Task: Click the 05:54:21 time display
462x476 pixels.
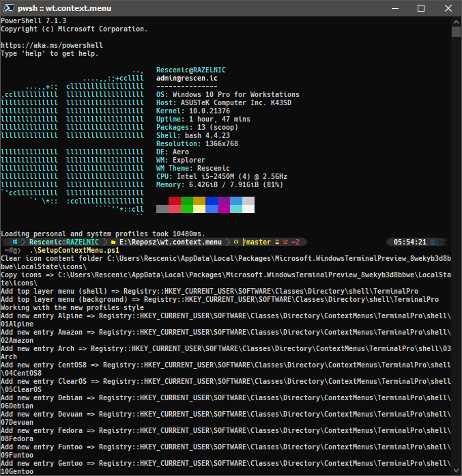Action: coord(410,242)
